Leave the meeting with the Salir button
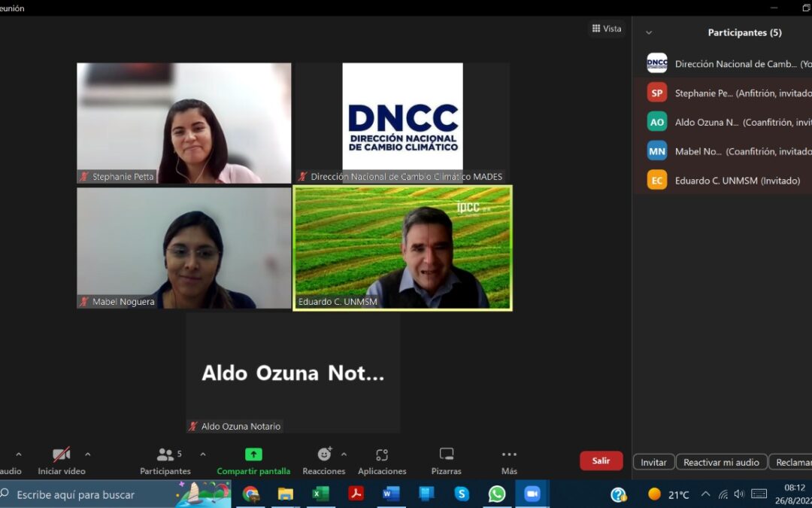This screenshot has height=508, width=812. click(601, 461)
